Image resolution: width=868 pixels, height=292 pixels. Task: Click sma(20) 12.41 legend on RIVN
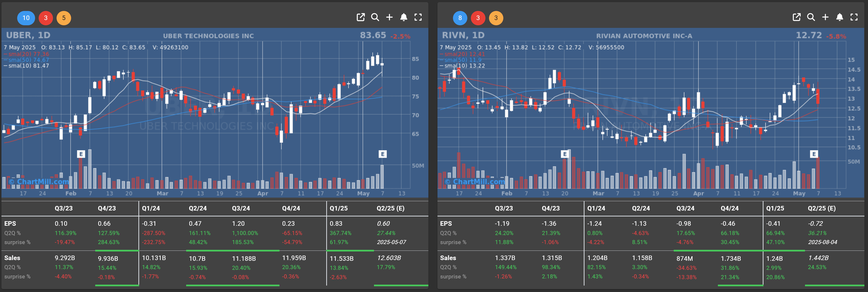(x=462, y=54)
